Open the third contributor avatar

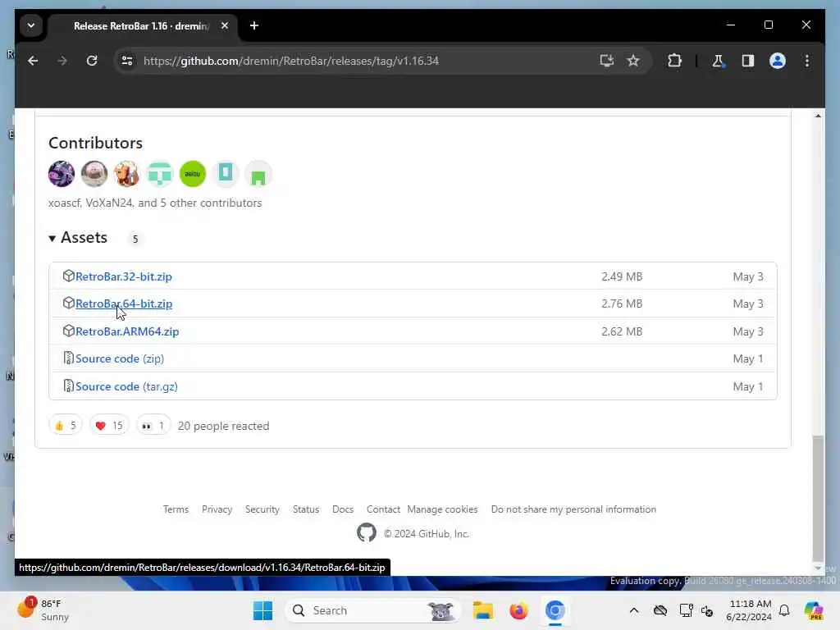[127, 174]
